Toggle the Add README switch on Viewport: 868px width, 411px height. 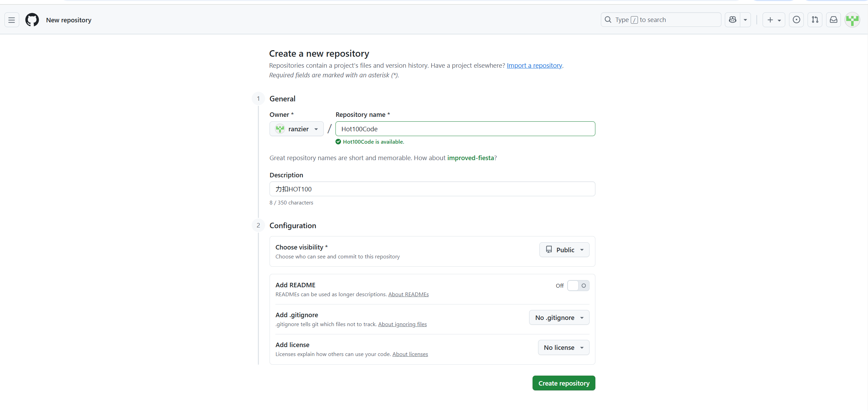tap(578, 286)
